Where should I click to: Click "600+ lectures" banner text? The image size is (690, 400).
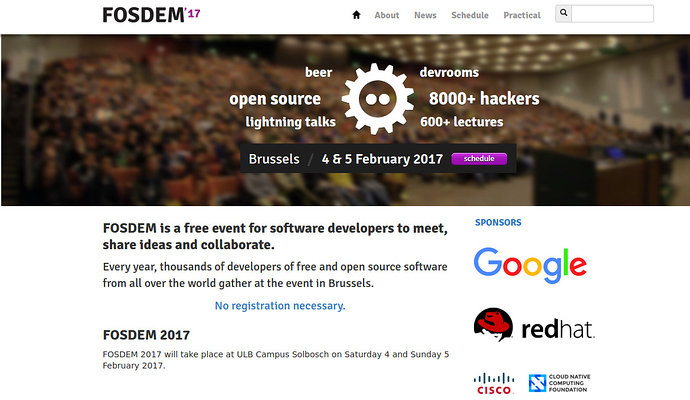[x=462, y=121]
